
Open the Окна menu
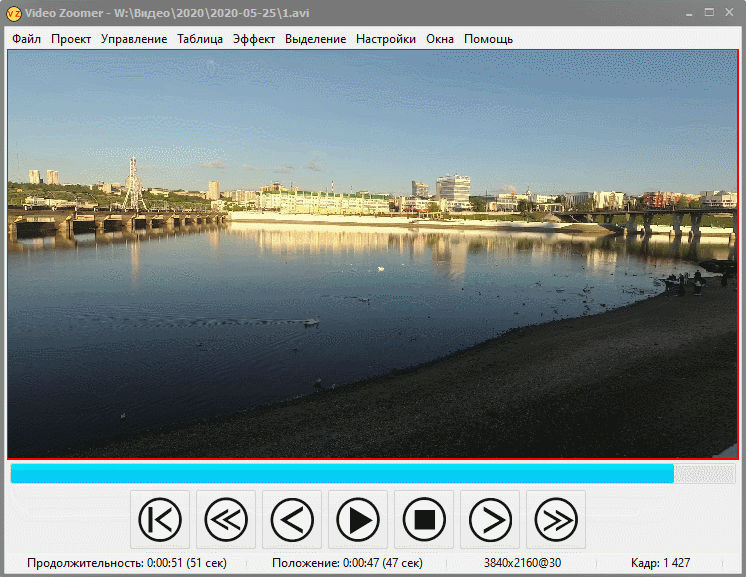440,39
